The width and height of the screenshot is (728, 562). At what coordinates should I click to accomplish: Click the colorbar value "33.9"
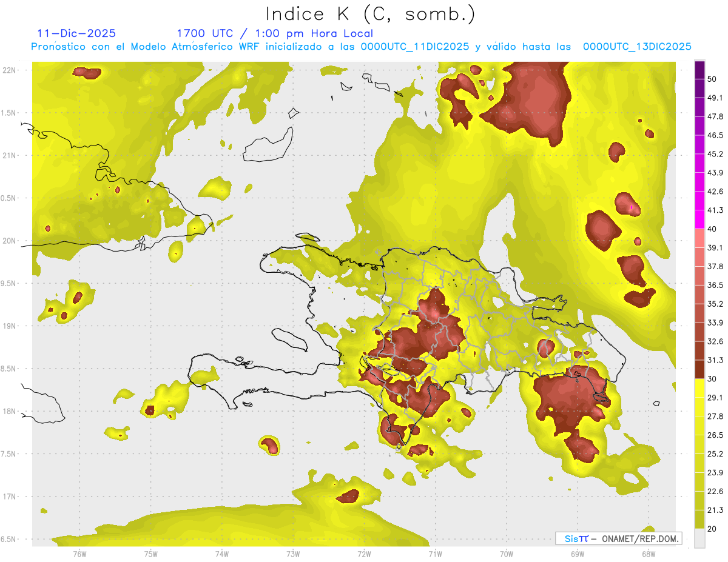715,323
